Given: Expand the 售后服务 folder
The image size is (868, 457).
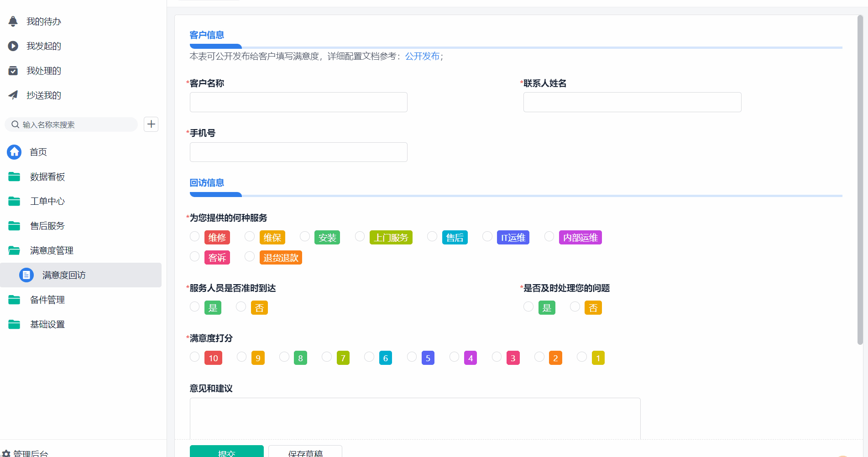Looking at the screenshot, I should click(47, 226).
